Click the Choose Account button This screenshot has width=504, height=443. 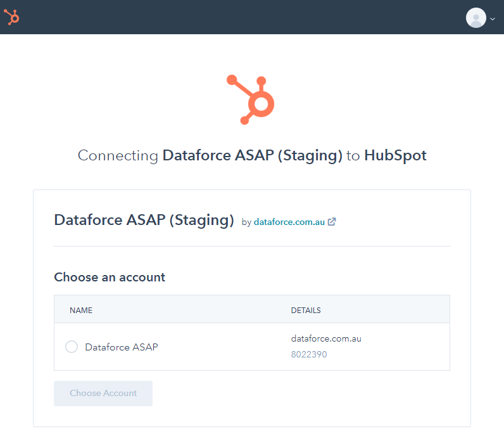[103, 393]
